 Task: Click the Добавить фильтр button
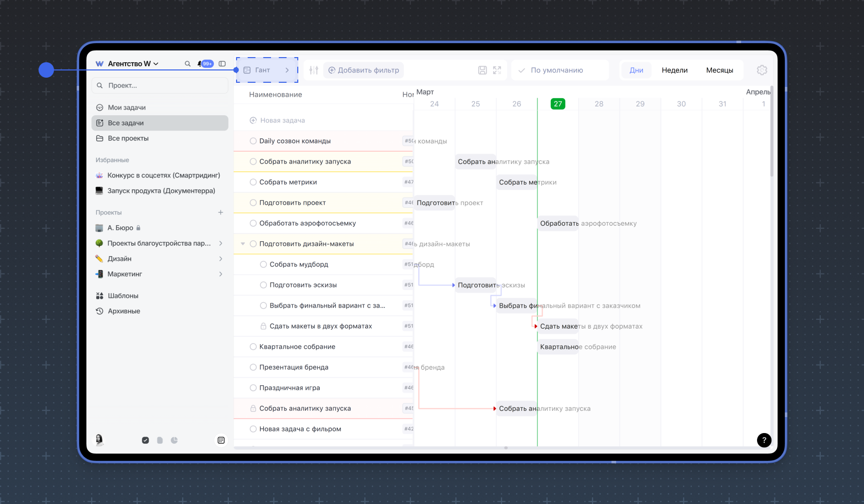[364, 70]
